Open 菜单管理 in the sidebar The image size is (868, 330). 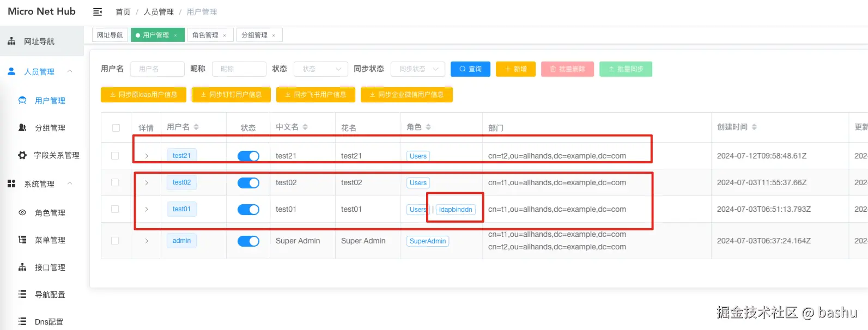[50, 240]
